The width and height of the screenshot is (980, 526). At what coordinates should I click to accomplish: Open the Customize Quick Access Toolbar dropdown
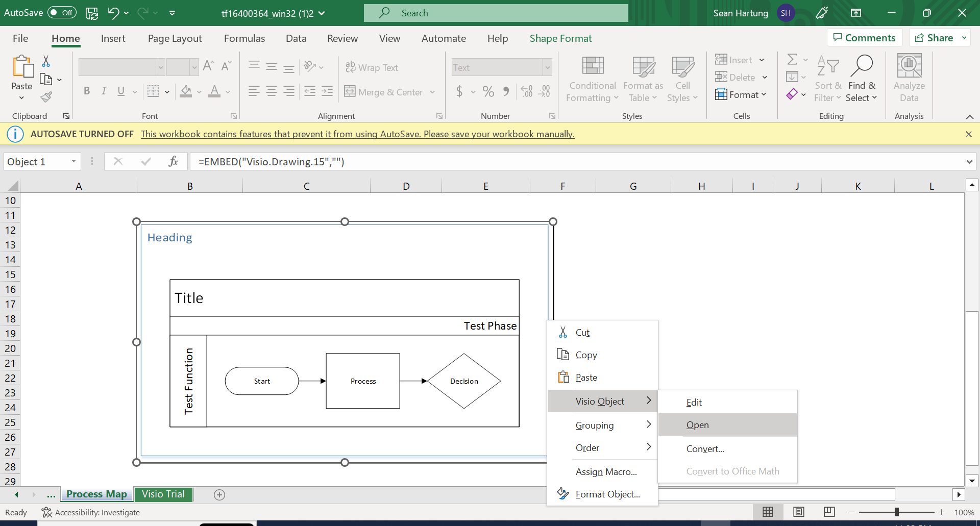[x=172, y=13]
